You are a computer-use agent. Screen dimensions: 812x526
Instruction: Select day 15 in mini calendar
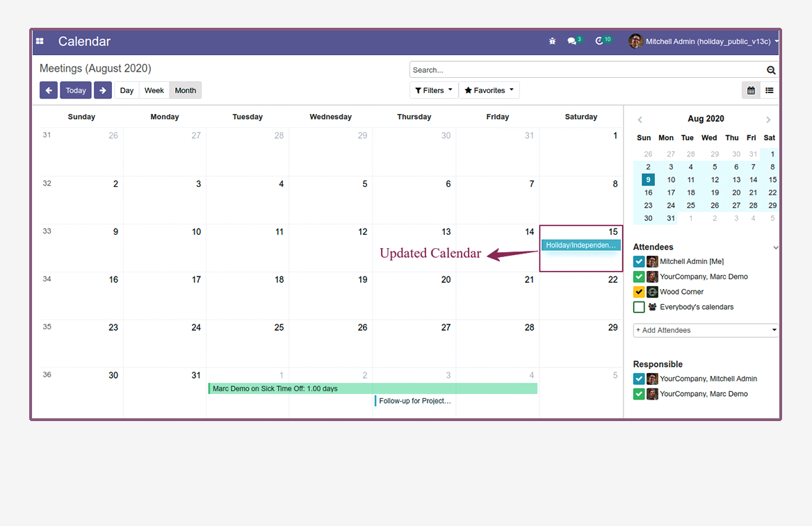click(x=772, y=180)
